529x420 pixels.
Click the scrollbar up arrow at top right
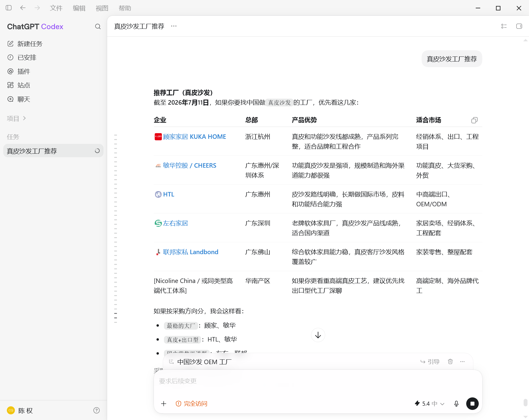click(x=526, y=40)
